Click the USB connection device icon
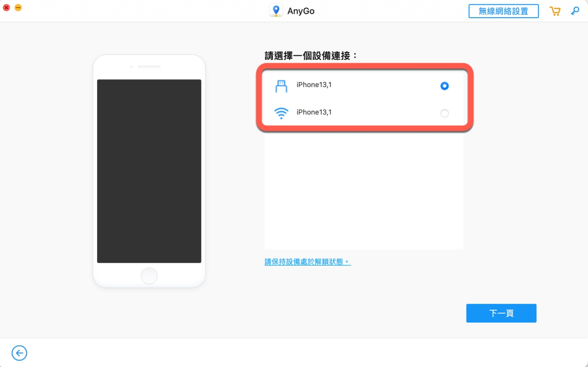Screen dimensions: 588x367 pos(281,86)
